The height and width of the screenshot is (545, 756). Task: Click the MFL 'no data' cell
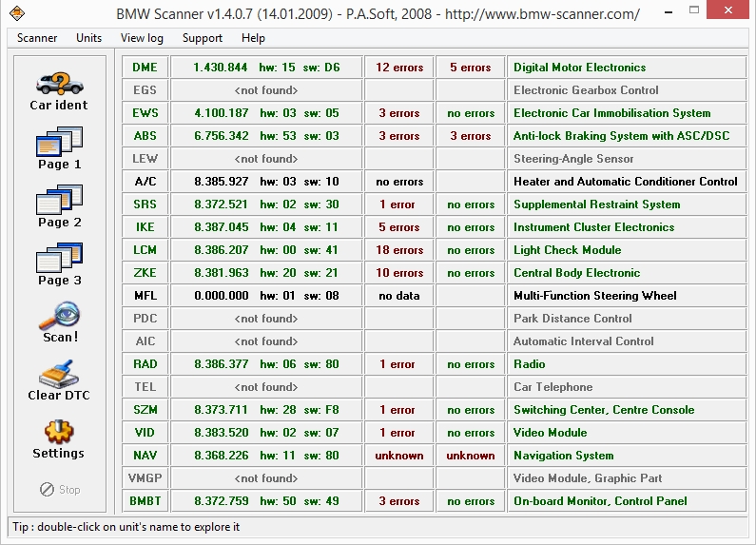point(399,295)
